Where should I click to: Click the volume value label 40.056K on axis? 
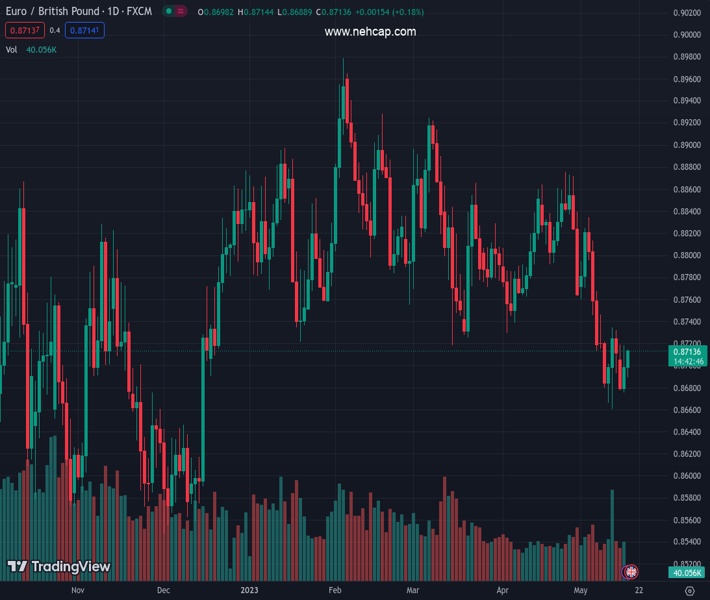[688, 572]
